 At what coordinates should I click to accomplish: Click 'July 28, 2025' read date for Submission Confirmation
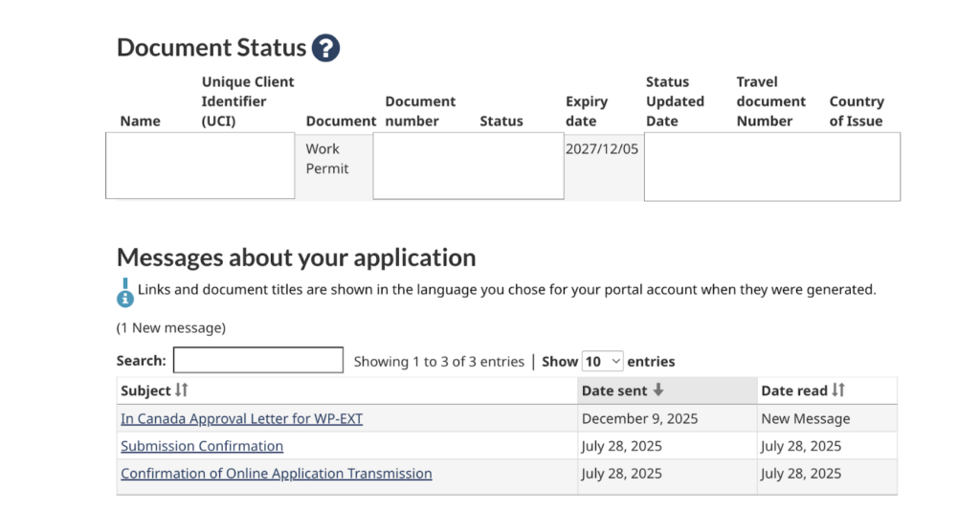801,446
